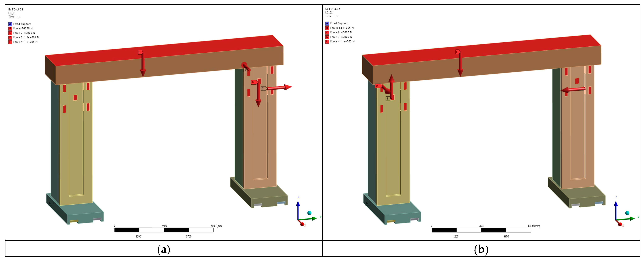Click the red E Force 4 legend icon in TO-LC02

click(327, 41)
